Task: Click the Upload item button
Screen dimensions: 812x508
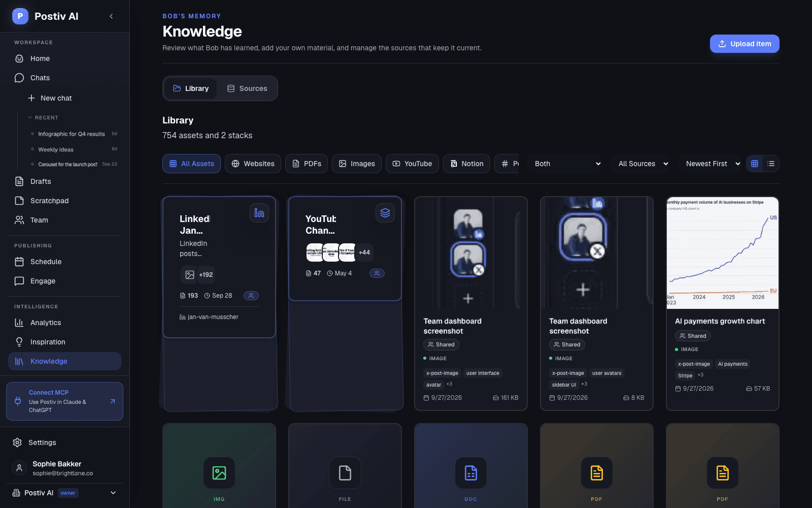Action: [x=745, y=44]
